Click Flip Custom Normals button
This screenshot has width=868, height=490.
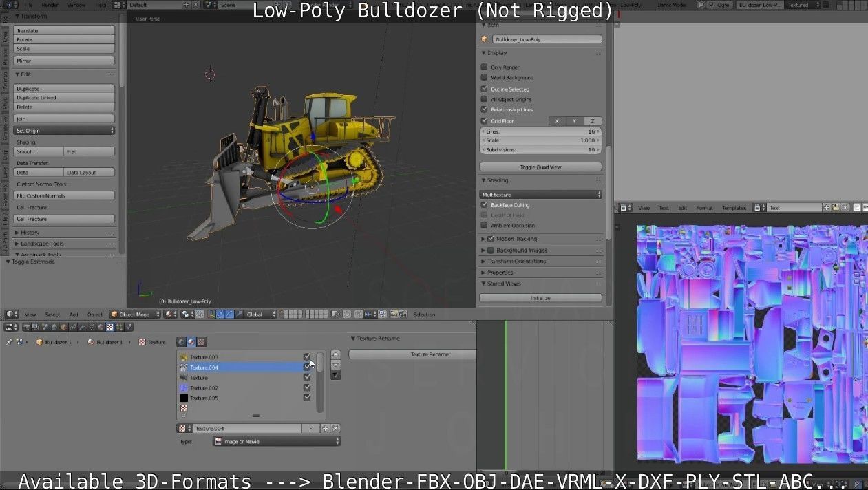point(65,195)
